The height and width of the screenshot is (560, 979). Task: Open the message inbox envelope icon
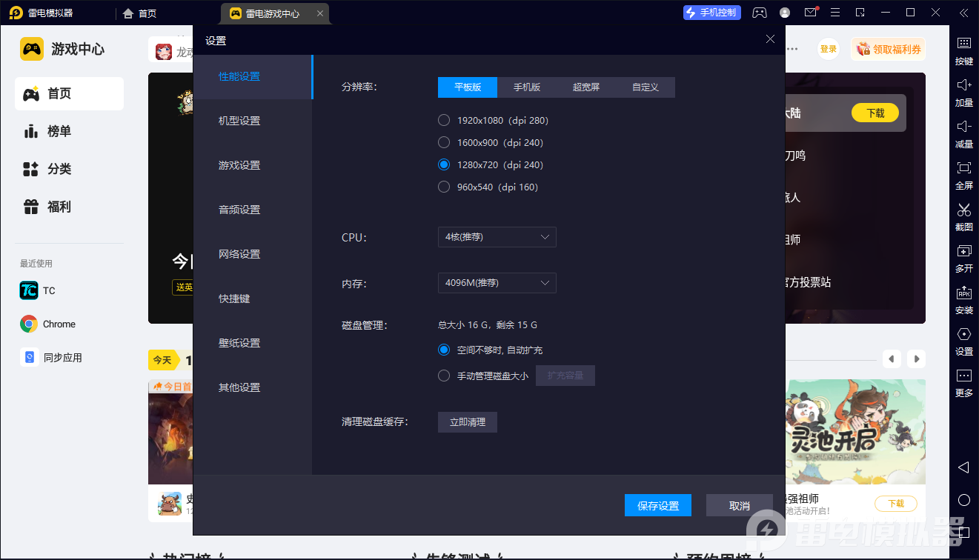810,13
